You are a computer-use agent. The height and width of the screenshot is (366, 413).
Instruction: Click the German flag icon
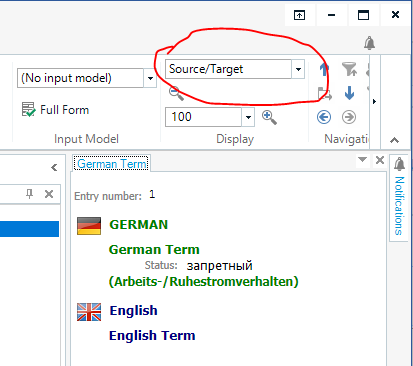(89, 226)
